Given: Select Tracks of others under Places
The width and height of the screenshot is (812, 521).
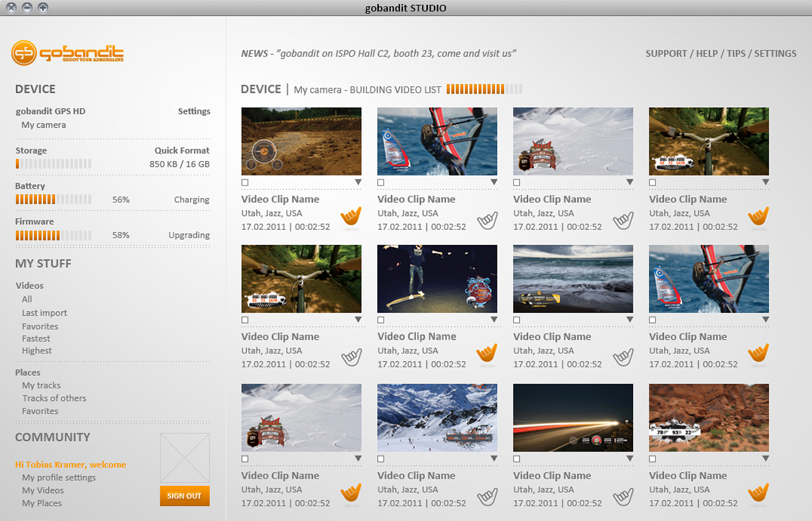Looking at the screenshot, I should (x=54, y=398).
